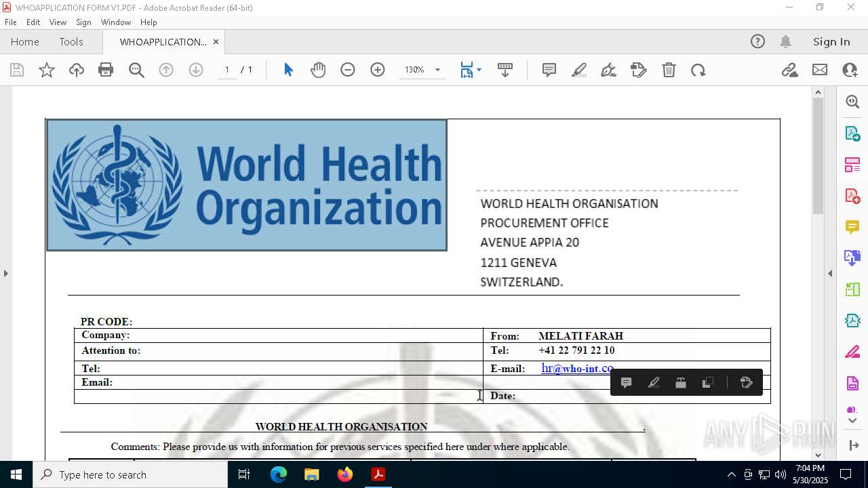This screenshot has height=488, width=868.
Task: Switch to the Home tab
Action: pos(25,42)
